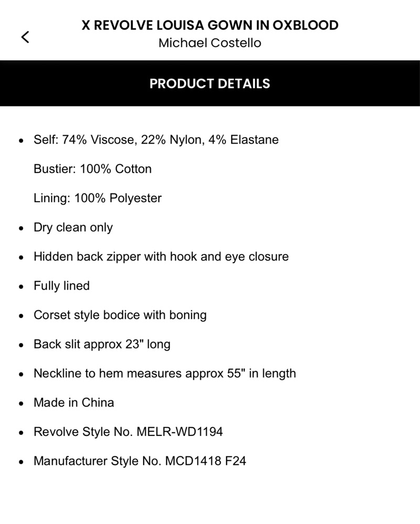Tap the Made in China detail
The height and width of the screenshot is (524, 420).
pyautogui.click(x=73, y=403)
